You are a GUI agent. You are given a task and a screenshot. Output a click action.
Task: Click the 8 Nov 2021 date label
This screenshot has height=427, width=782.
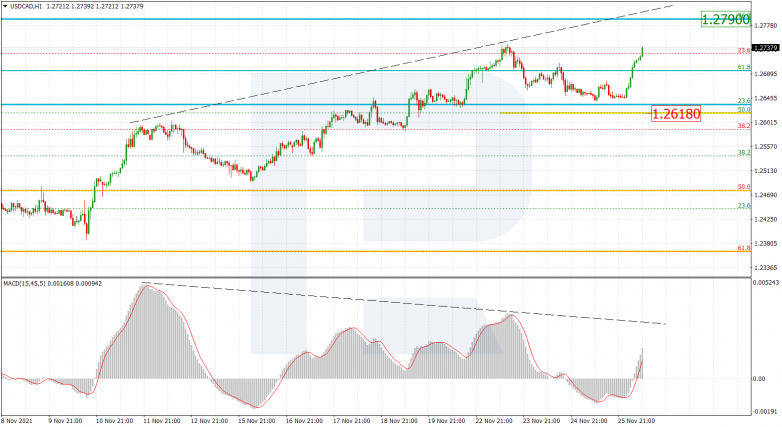click(17, 421)
